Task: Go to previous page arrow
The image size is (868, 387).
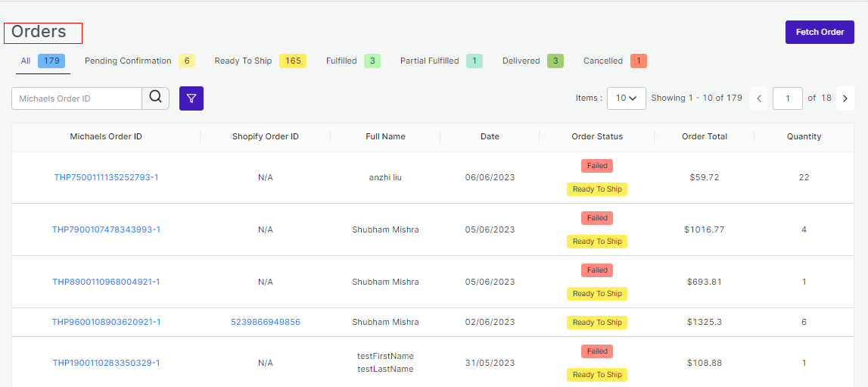Action: tap(759, 98)
